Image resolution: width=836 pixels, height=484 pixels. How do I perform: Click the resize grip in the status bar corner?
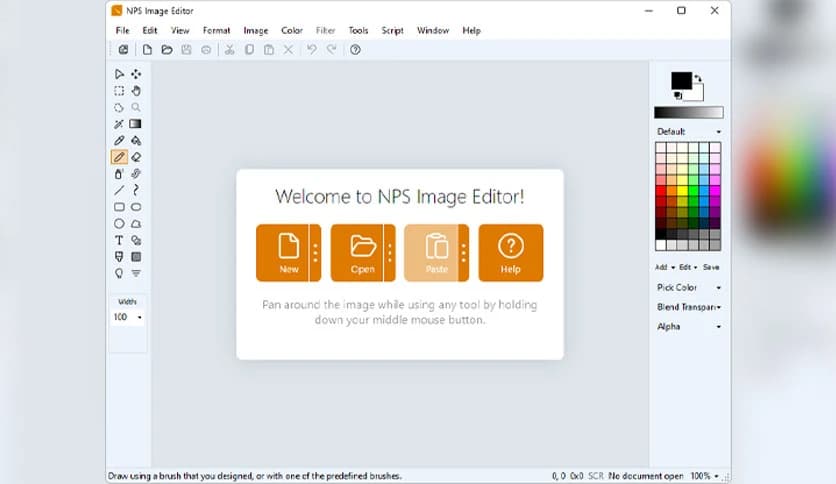[726, 477]
